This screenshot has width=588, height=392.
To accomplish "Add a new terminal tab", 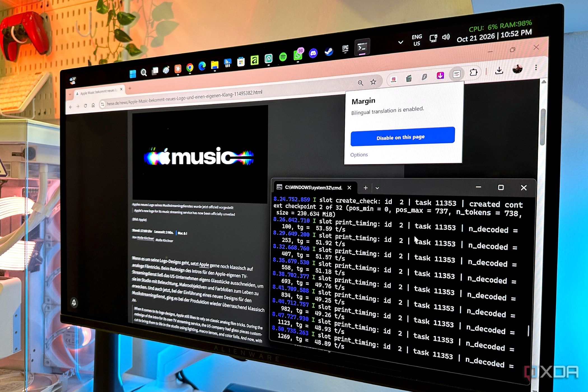I will (365, 188).
